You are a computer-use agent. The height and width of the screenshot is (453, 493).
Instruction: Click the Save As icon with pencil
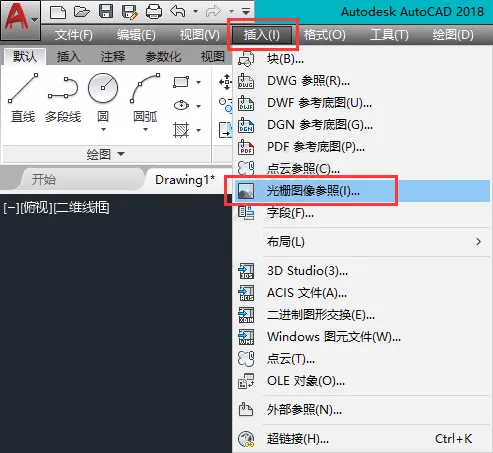(x=129, y=12)
